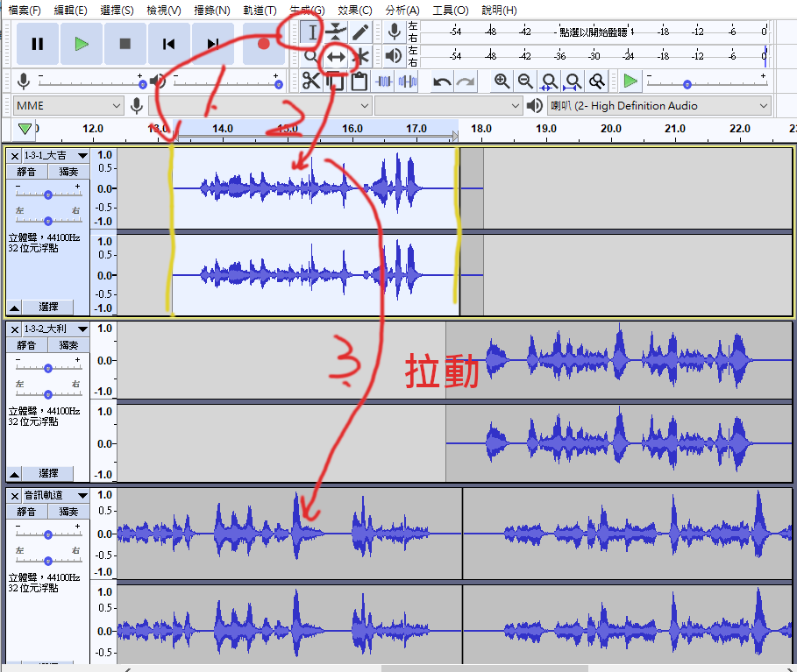
Task: Select the Time Shift tool
Action: pos(336,56)
